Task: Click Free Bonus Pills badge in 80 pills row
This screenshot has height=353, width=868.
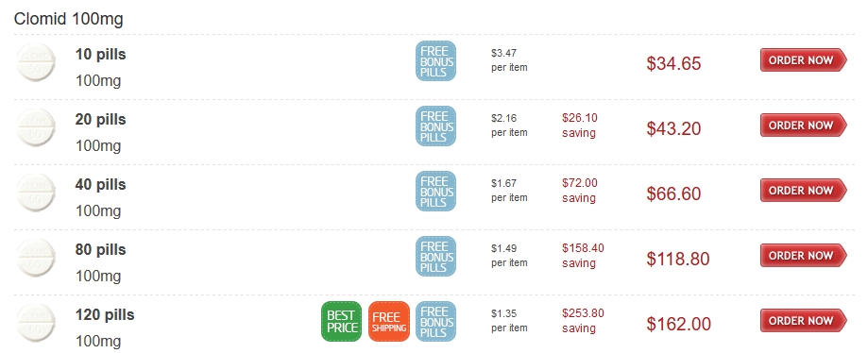Action: pyautogui.click(x=436, y=256)
